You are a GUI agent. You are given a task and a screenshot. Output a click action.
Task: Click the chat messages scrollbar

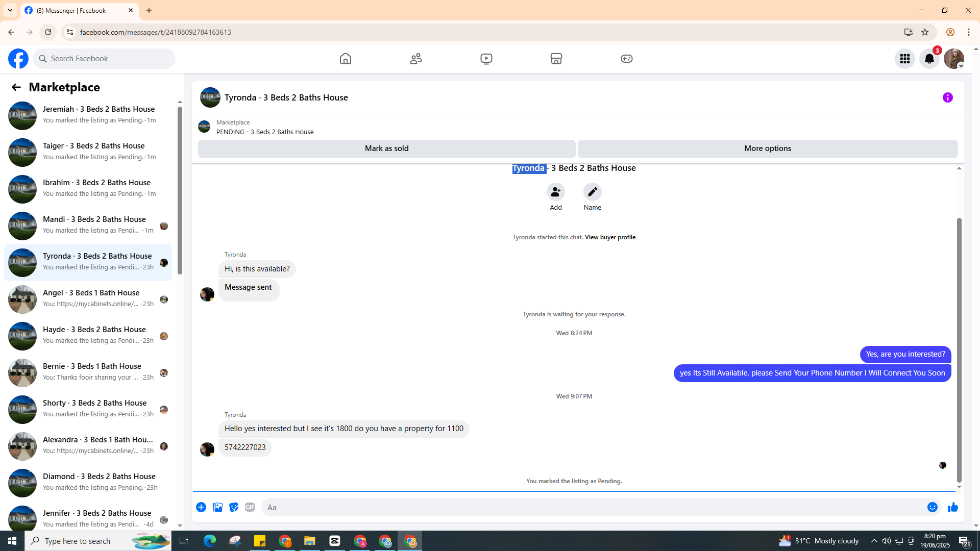[x=959, y=350]
